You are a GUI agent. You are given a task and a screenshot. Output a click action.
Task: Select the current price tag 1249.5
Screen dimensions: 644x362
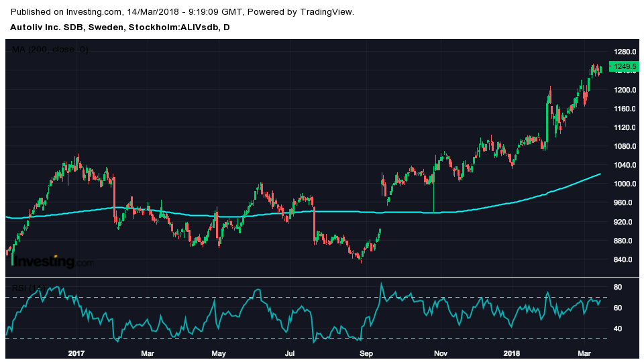(x=625, y=66)
